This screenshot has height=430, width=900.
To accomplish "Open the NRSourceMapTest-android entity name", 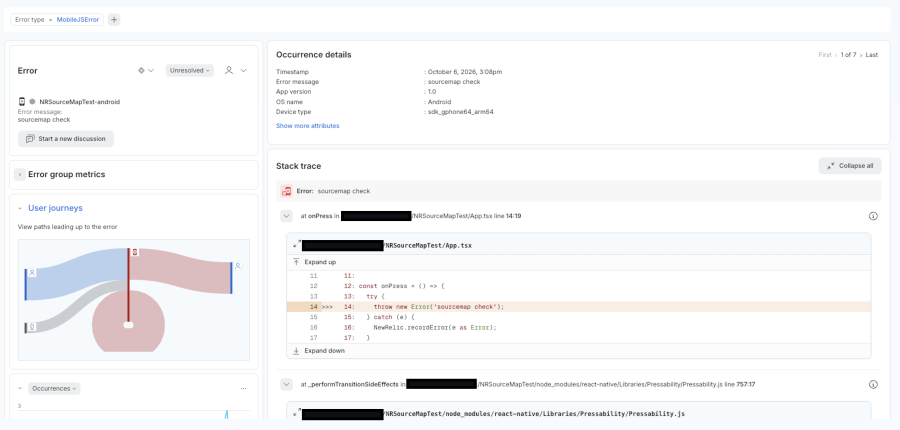I will 80,102.
